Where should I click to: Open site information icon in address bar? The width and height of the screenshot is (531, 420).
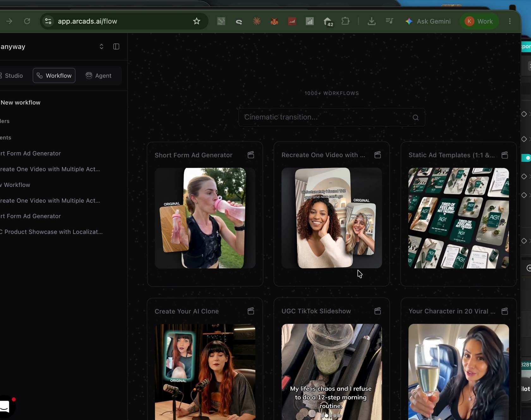(48, 21)
